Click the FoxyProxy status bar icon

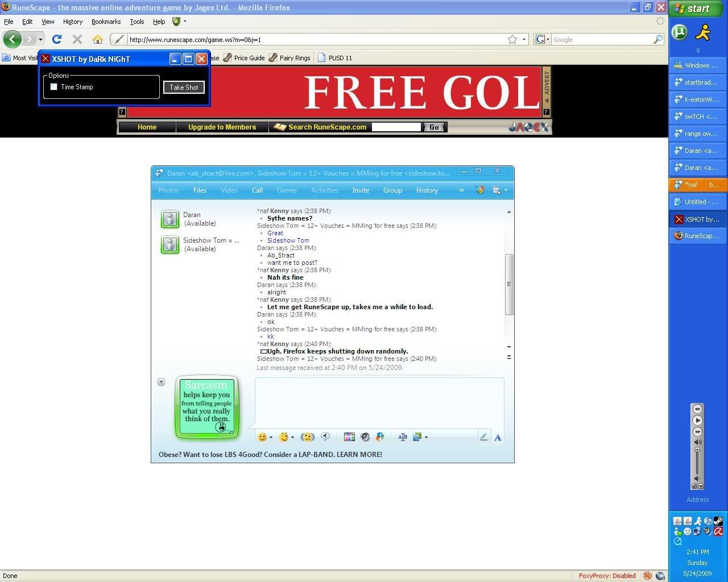[x=647, y=576]
